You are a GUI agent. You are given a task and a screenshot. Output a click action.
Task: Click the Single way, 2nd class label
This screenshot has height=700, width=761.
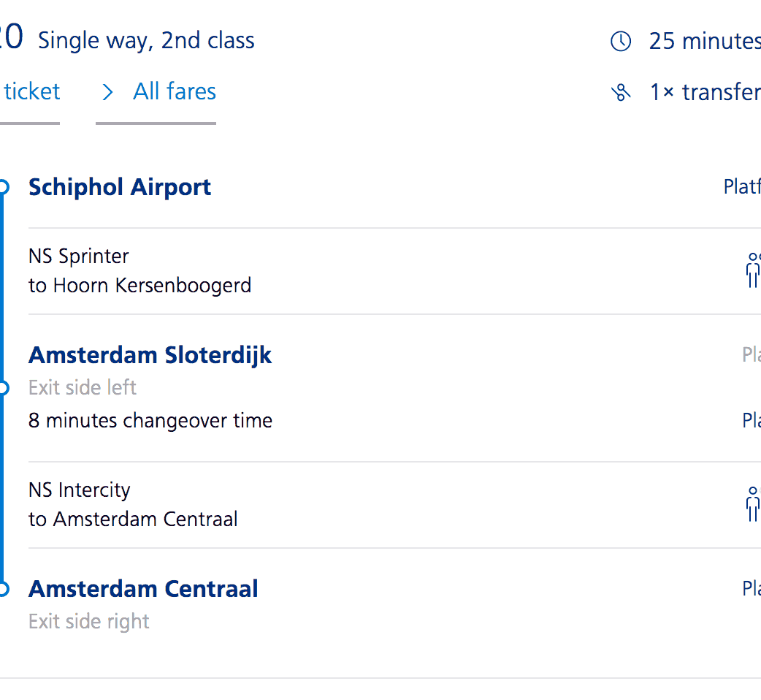tap(146, 40)
